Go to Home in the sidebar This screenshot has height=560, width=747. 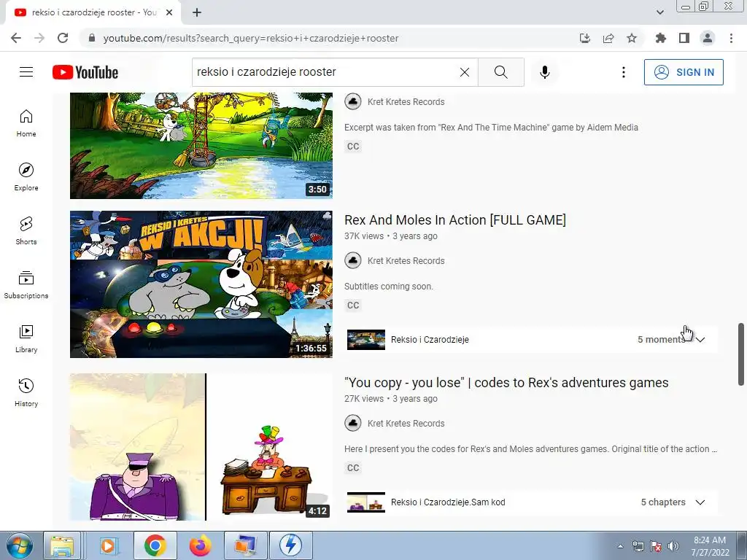click(x=26, y=123)
